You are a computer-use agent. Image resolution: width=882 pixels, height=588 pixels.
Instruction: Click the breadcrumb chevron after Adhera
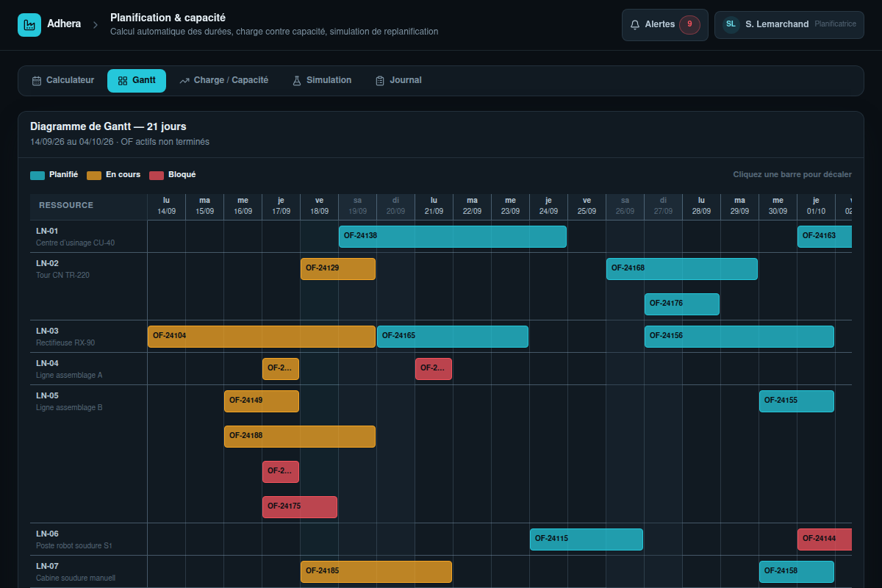click(x=96, y=25)
